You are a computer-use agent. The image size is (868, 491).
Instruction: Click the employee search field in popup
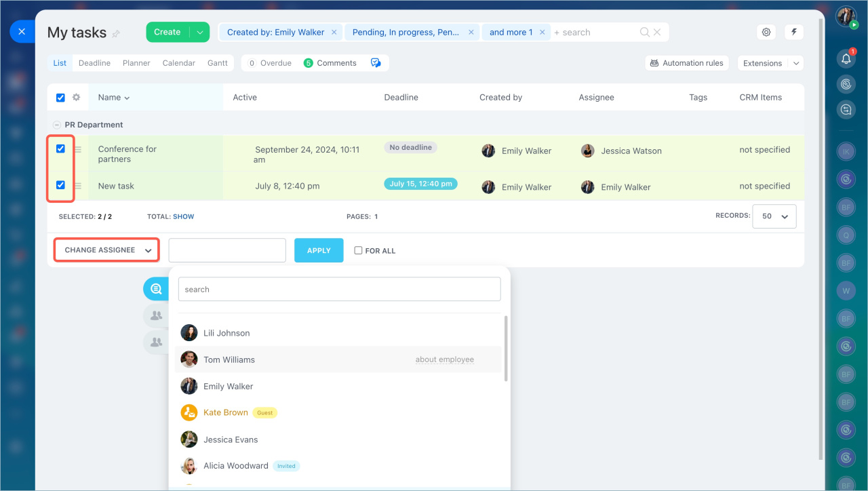(339, 289)
